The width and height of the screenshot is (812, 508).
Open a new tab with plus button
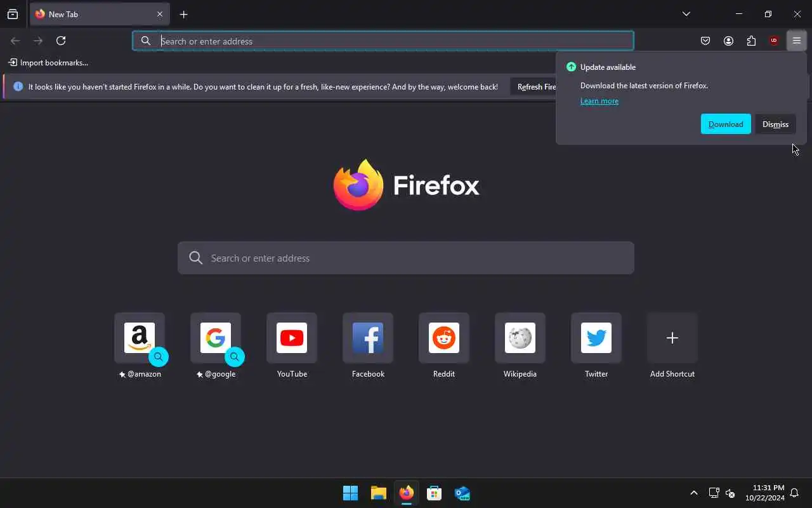point(183,14)
